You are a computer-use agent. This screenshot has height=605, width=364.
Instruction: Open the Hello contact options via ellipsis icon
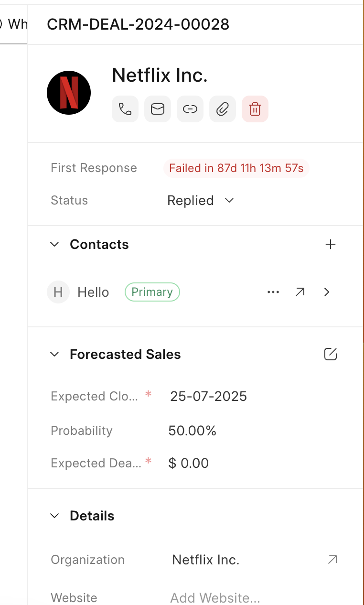click(x=273, y=292)
